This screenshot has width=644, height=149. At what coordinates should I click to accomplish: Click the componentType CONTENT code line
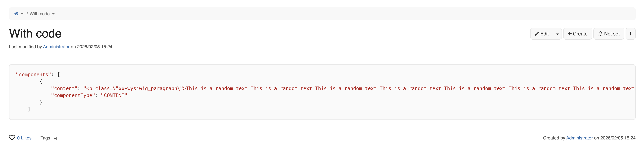tap(89, 95)
